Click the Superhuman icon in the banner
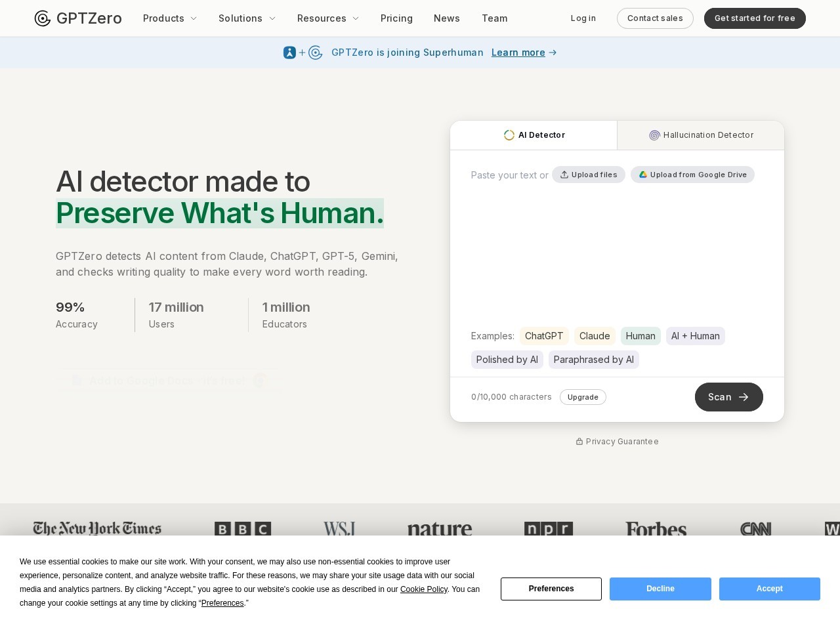840x630 pixels. [x=289, y=52]
